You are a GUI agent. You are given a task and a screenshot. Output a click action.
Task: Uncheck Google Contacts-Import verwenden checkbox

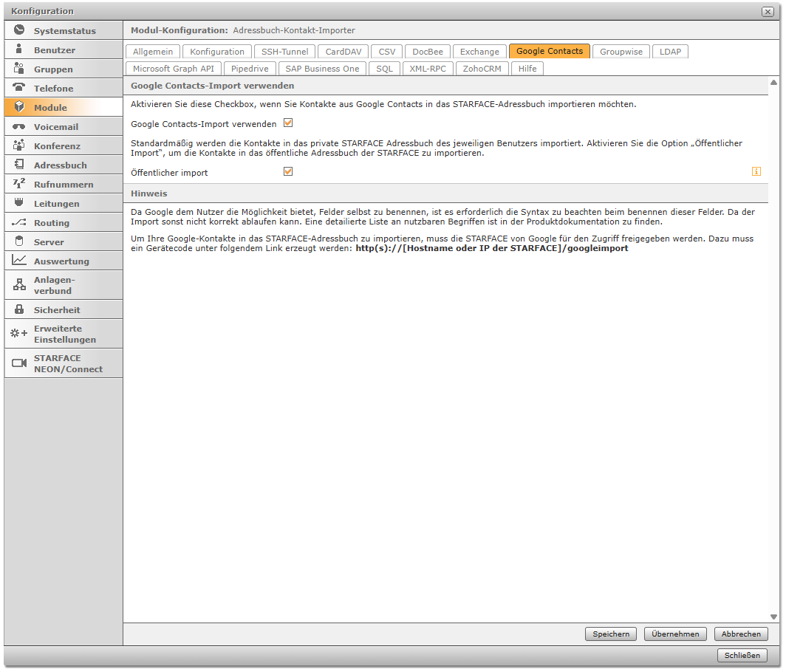(288, 123)
